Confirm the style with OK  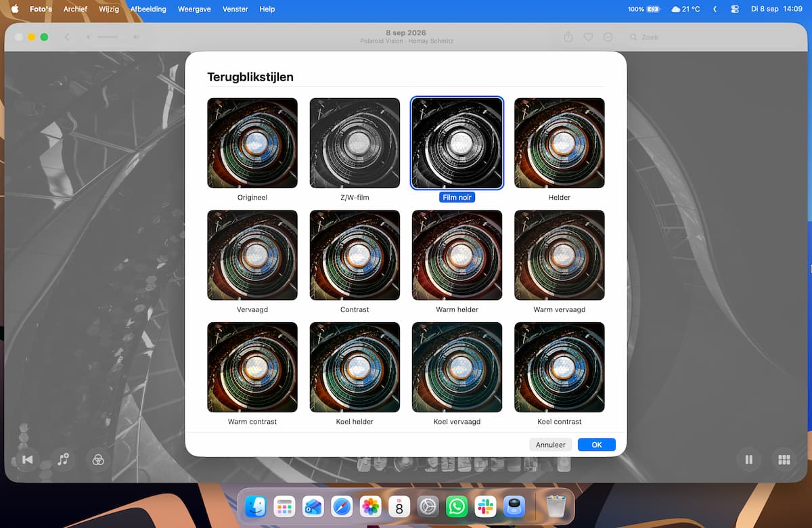(597, 445)
